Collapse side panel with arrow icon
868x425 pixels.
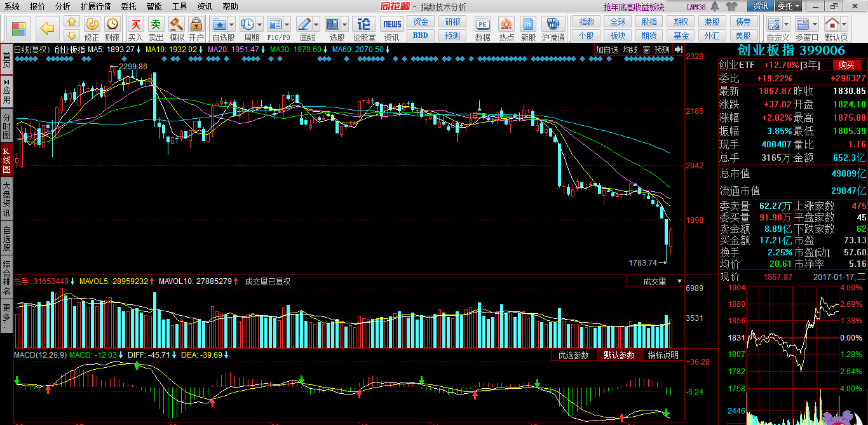click(x=678, y=50)
